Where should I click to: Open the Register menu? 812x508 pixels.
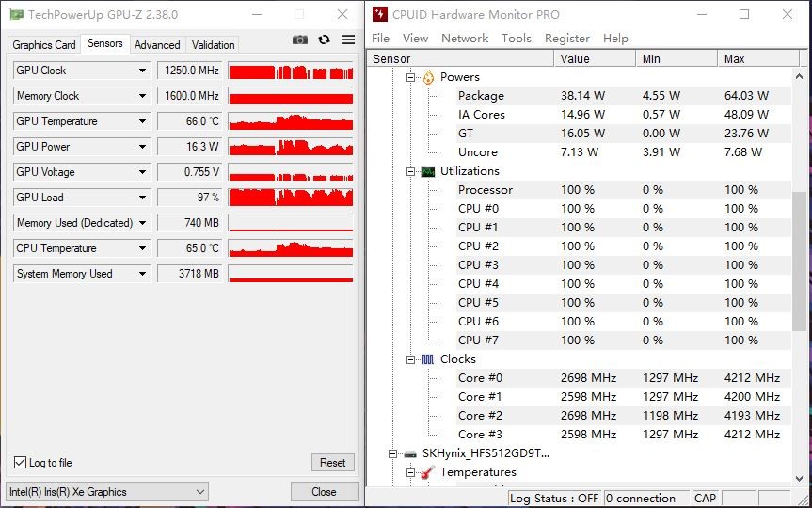click(x=567, y=39)
